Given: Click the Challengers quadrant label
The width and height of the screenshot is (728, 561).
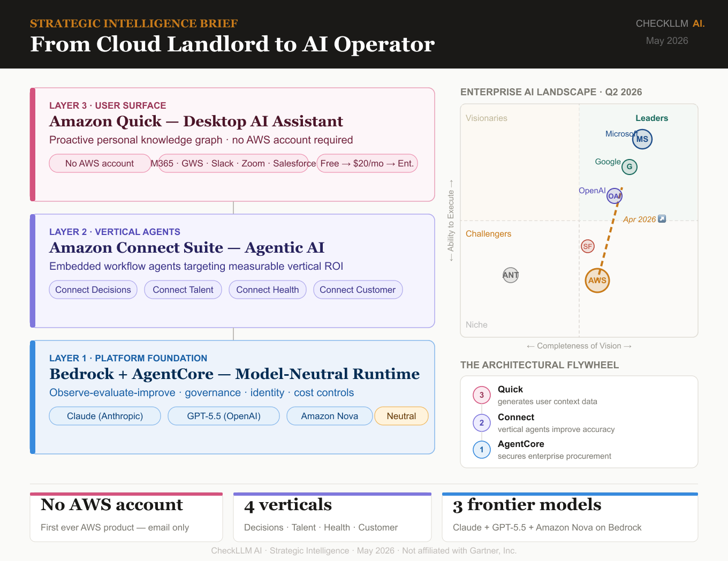Looking at the screenshot, I should [488, 234].
